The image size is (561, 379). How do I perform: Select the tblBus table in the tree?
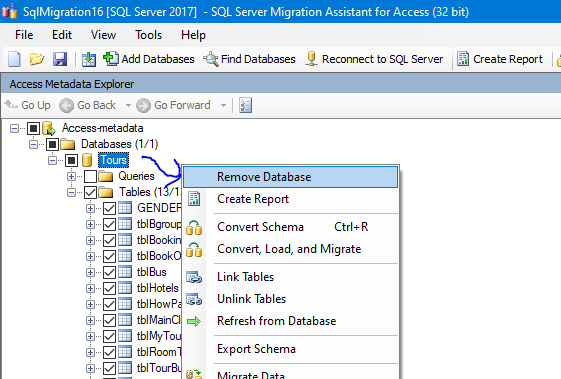pyautogui.click(x=151, y=272)
